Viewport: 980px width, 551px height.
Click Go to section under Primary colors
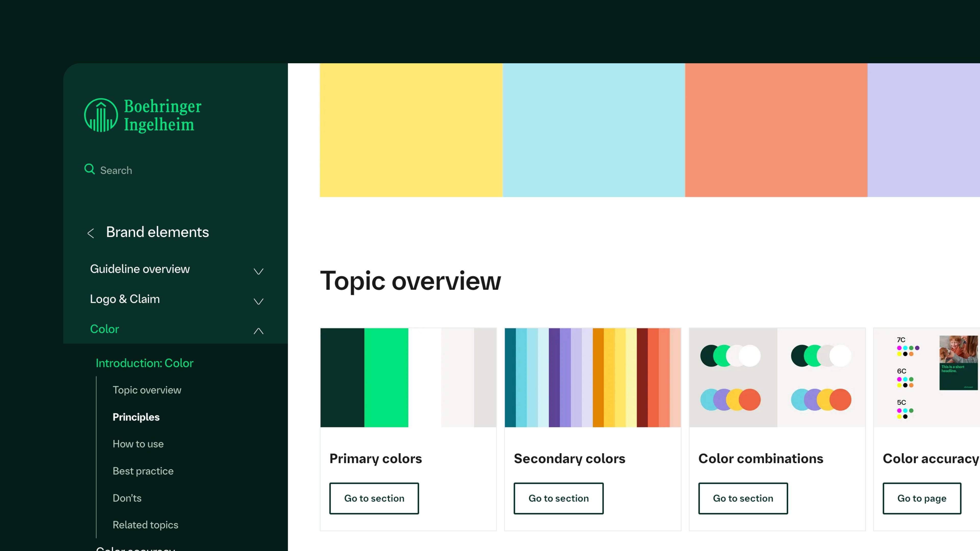point(374,498)
